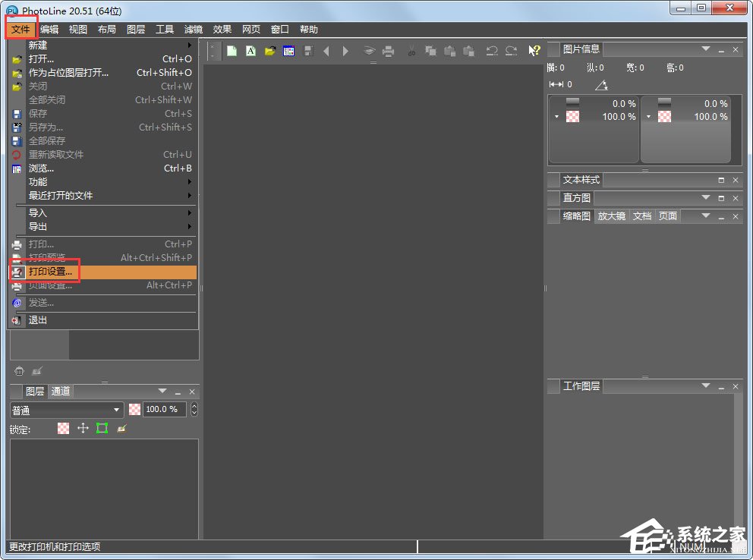753x560 pixels.
Task: Select 作为占位图层打开... menu item
Action: click(x=103, y=72)
